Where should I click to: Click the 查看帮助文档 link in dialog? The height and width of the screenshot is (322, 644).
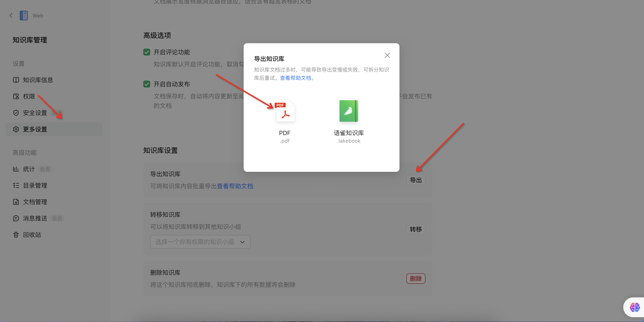tap(295, 78)
